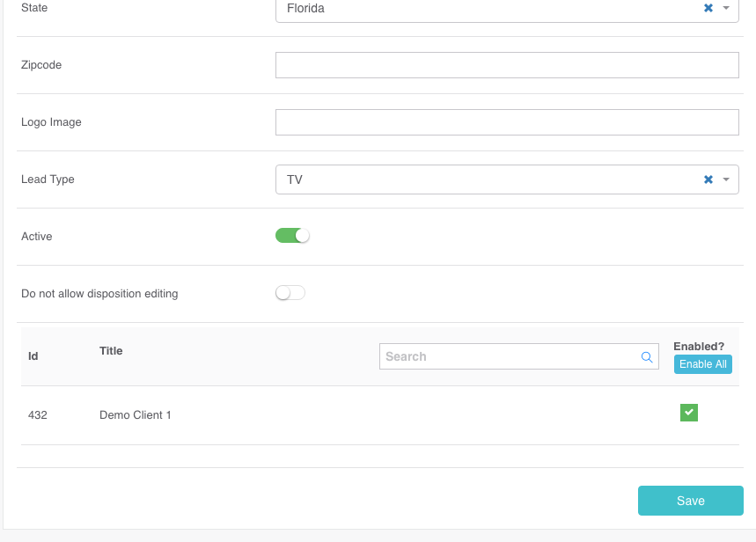
Task: Clear the TV selection in Lead Type
Action: [708, 179]
